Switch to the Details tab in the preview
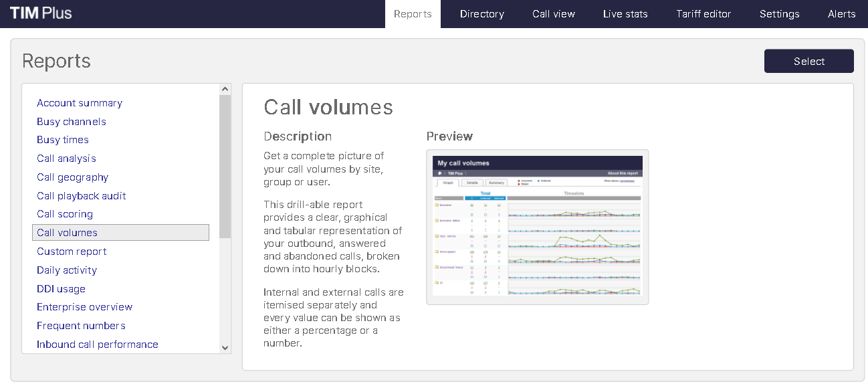The image size is (868, 388). tap(473, 183)
